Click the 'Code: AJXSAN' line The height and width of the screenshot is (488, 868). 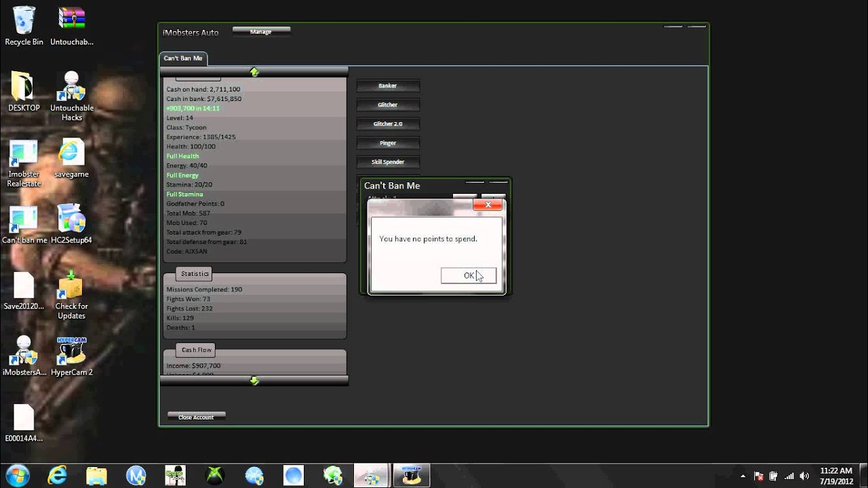tap(186, 251)
